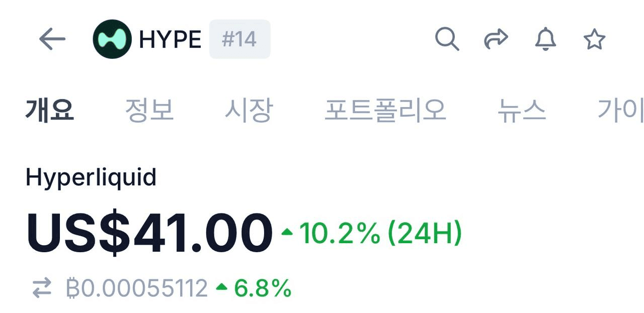The height and width of the screenshot is (313, 644).
Task: Tap the ₿0.00055112 BTC price
Action: [137, 288]
